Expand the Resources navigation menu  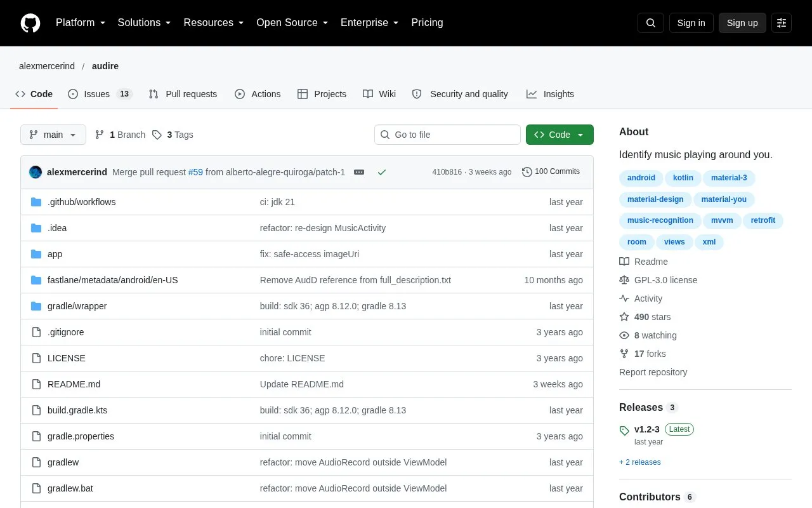214,23
